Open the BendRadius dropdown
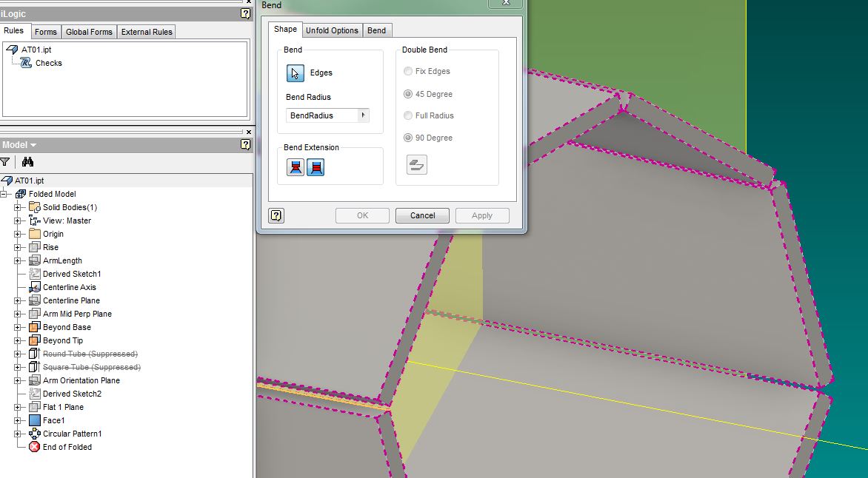This screenshot has width=868, height=478. [x=361, y=115]
